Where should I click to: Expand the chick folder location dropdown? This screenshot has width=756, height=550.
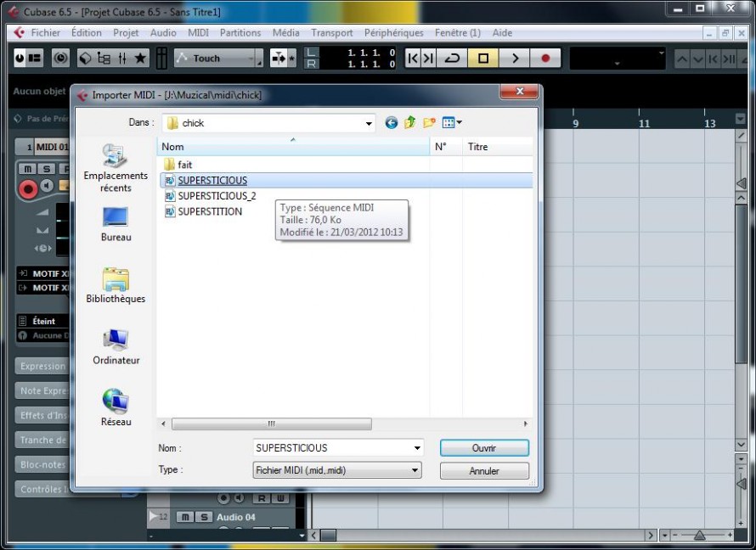point(369,123)
